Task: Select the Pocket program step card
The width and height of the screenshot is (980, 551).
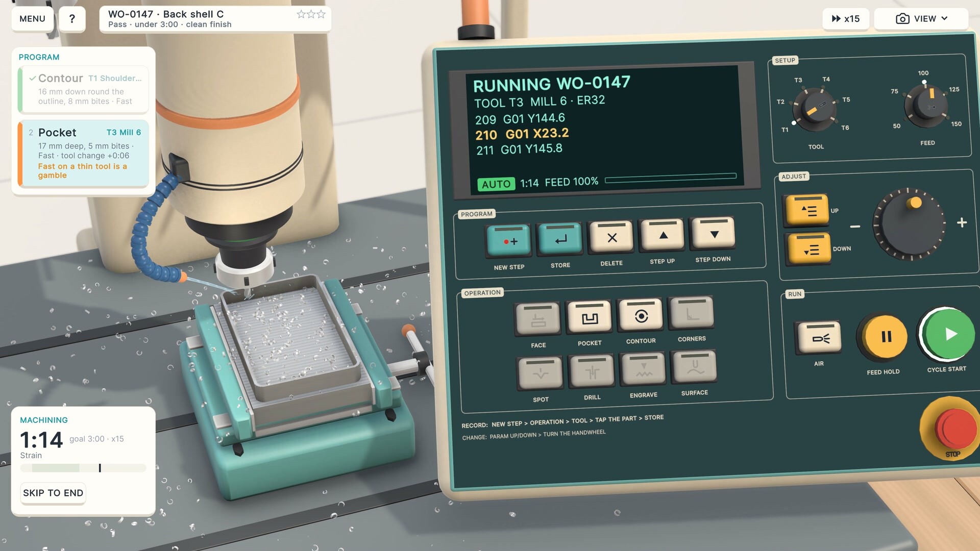Action: click(83, 153)
